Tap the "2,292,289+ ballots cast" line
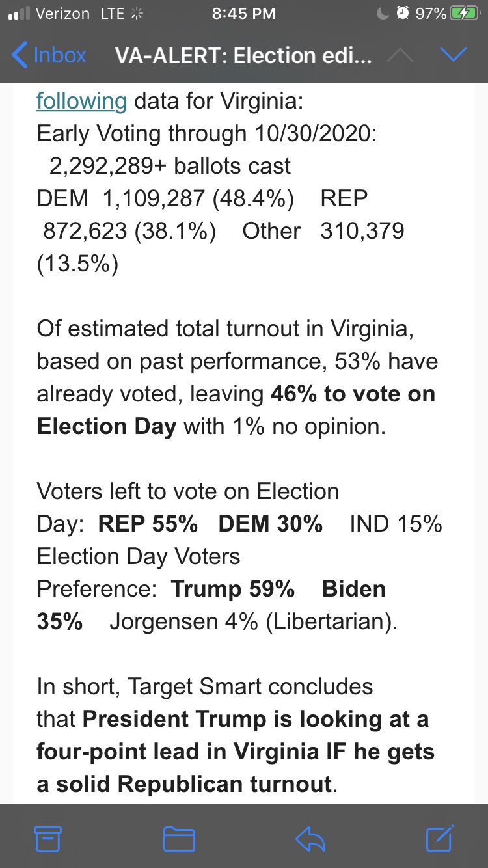 coord(170,167)
